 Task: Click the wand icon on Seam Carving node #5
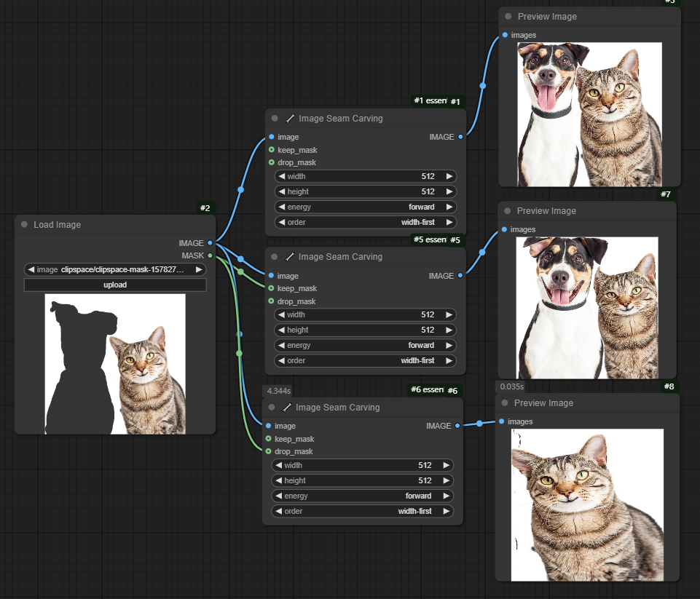coord(289,257)
